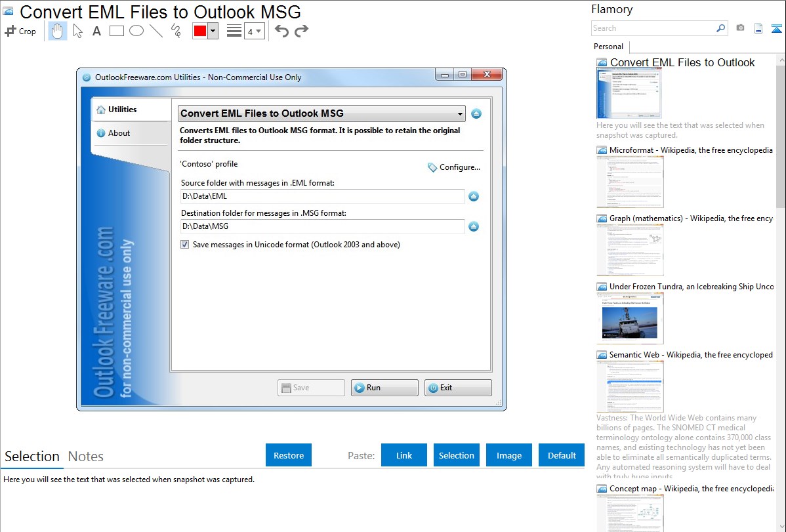Select the Crop tool

(20, 31)
